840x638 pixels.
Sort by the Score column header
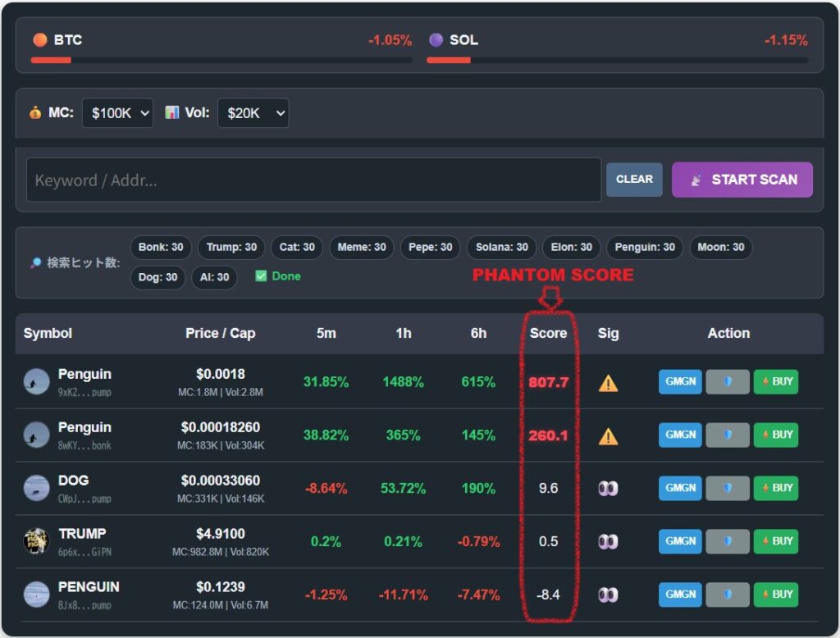[548, 333]
